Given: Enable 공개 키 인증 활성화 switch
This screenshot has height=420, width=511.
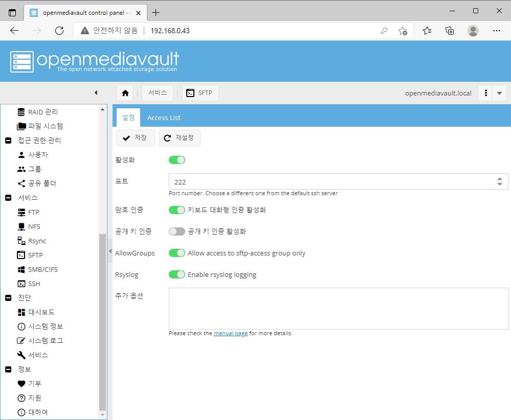Looking at the screenshot, I should 177,231.
